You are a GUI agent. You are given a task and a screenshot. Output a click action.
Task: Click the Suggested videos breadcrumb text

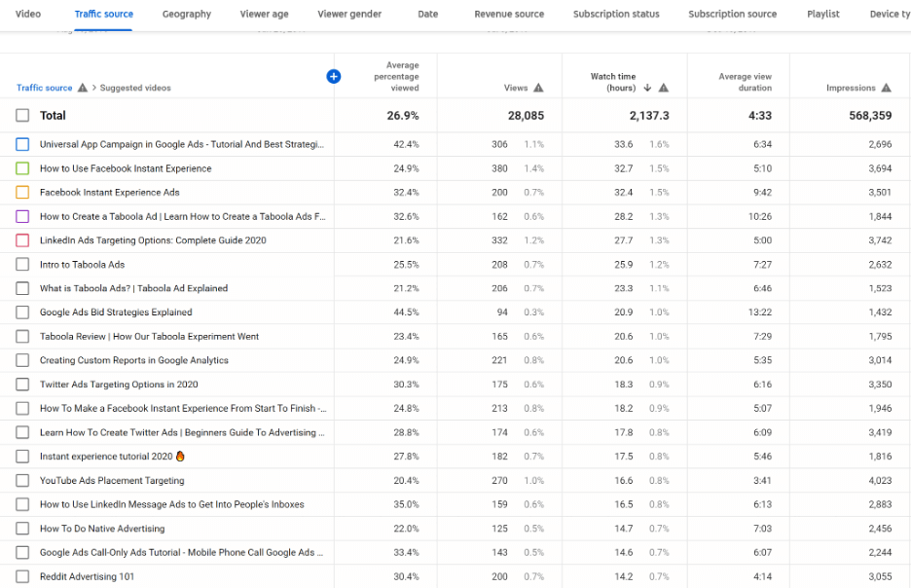[x=135, y=88]
